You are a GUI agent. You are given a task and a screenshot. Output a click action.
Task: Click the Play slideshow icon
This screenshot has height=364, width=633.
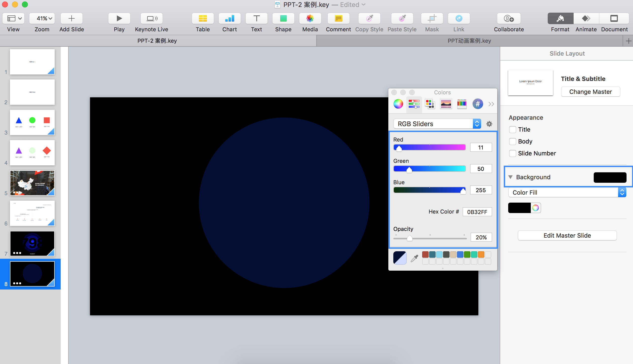[x=119, y=19]
